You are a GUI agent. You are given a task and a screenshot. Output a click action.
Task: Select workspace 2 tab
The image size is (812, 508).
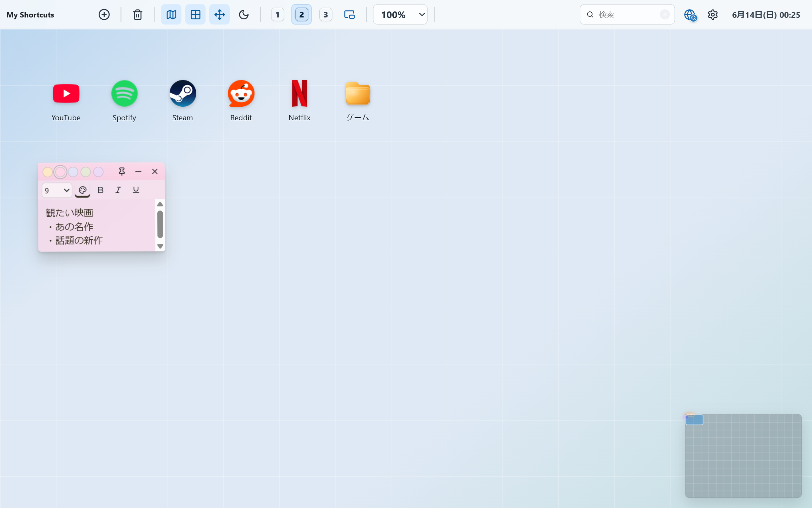[301, 15]
